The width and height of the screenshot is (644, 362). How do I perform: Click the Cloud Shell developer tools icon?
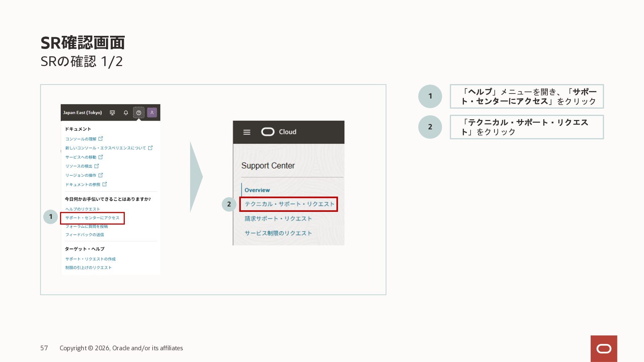tap(112, 113)
